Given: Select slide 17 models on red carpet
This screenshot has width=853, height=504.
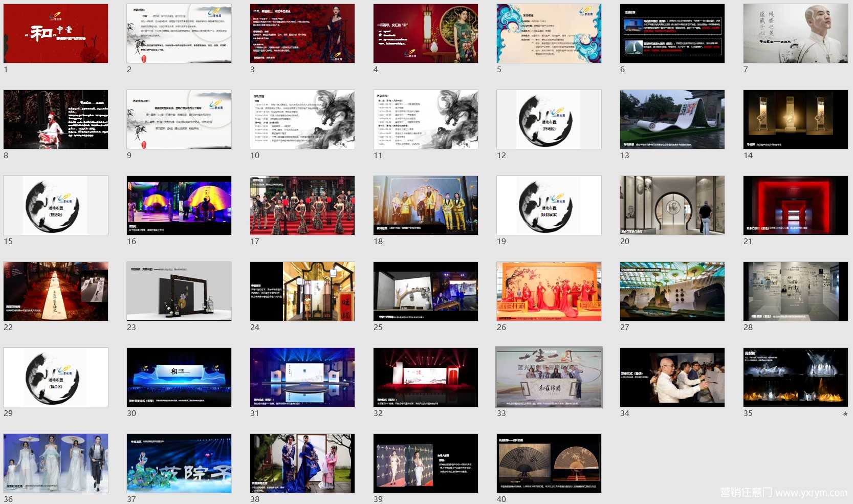Looking at the screenshot, I should (x=302, y=206).
